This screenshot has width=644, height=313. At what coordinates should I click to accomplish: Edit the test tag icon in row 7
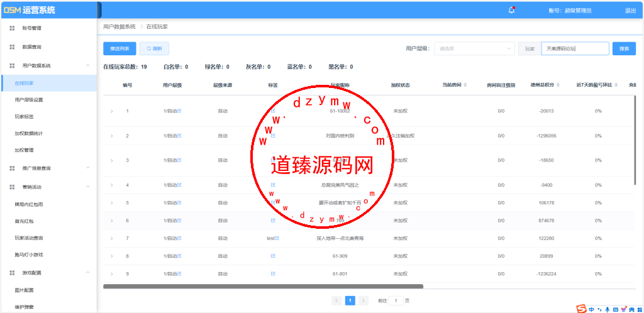pyautogui.click(x=277, y=238)
